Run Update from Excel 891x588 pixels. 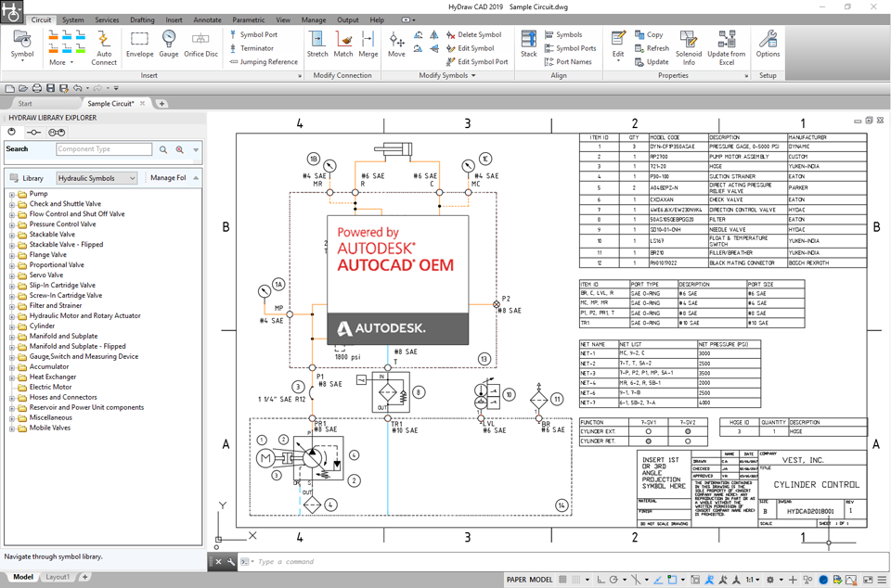click(726, 47)
